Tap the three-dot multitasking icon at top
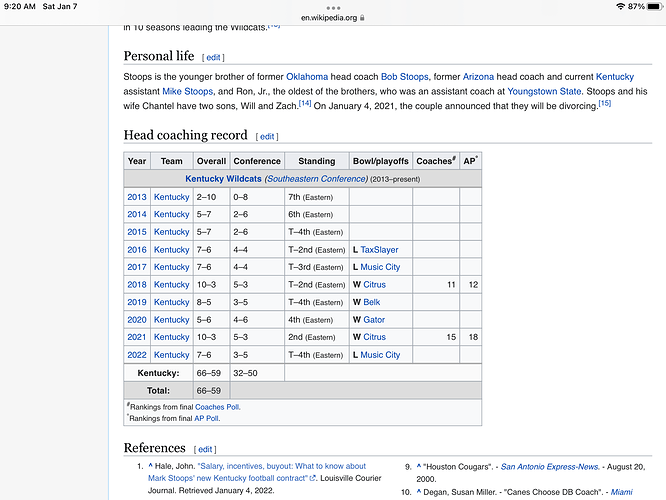666x500 pixels. [333, 8]
